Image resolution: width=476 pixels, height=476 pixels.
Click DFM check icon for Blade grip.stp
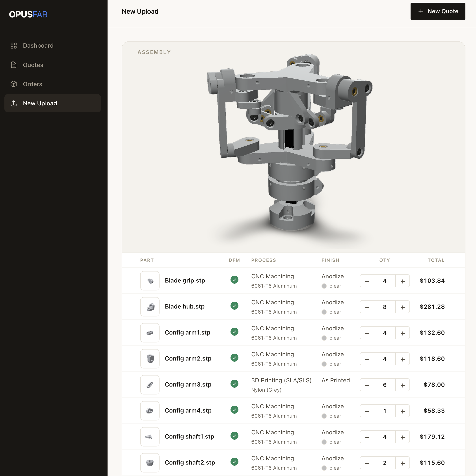click(x=234, y=280)
